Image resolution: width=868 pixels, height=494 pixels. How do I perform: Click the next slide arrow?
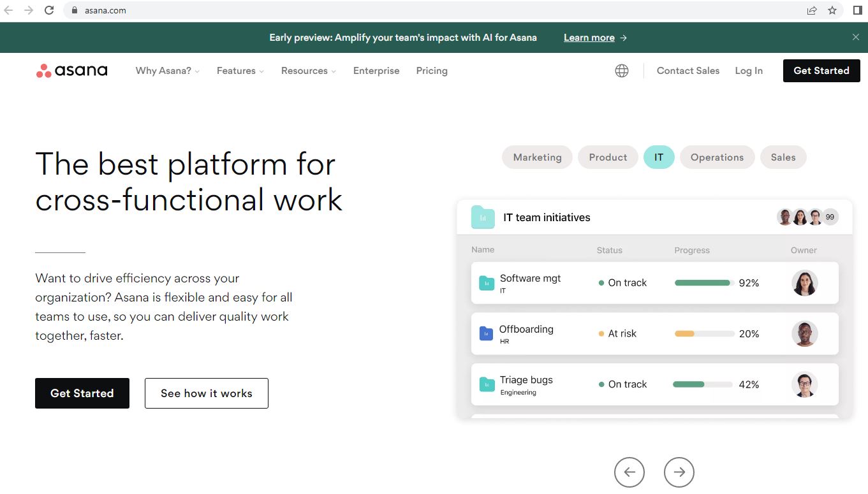pos(679,472)
